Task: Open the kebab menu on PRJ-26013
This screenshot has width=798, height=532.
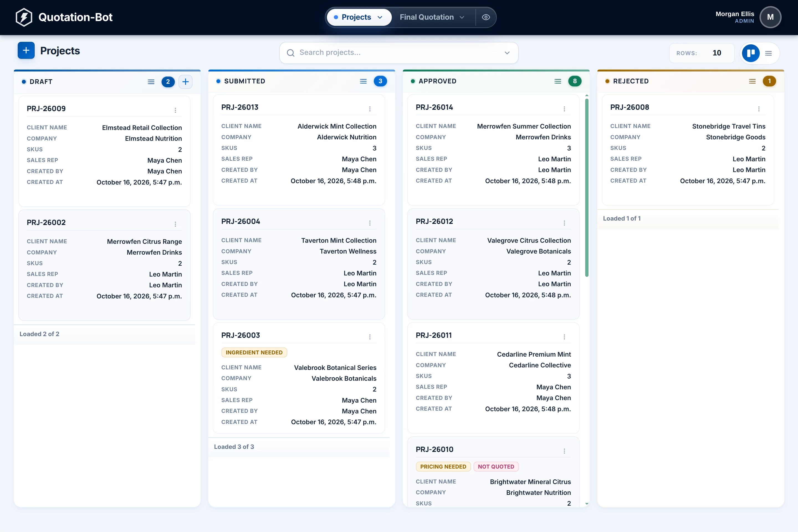Action: click(370, 109)
